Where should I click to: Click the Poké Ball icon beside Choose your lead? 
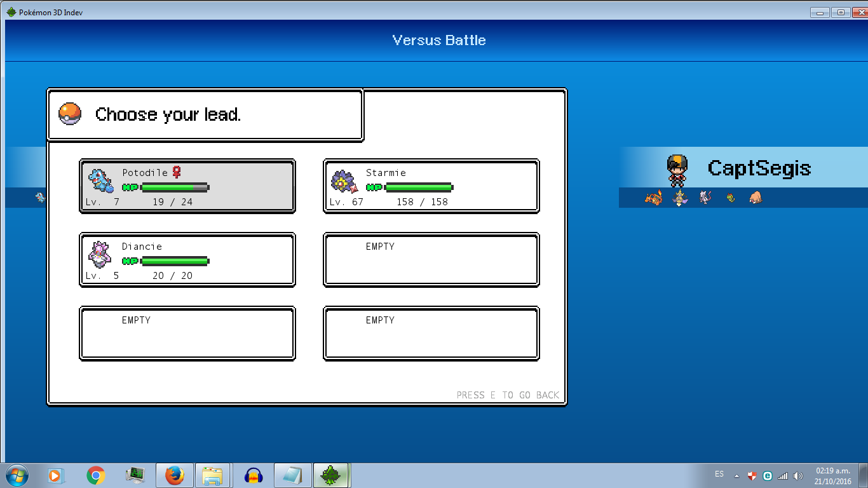tap(70, 114)
